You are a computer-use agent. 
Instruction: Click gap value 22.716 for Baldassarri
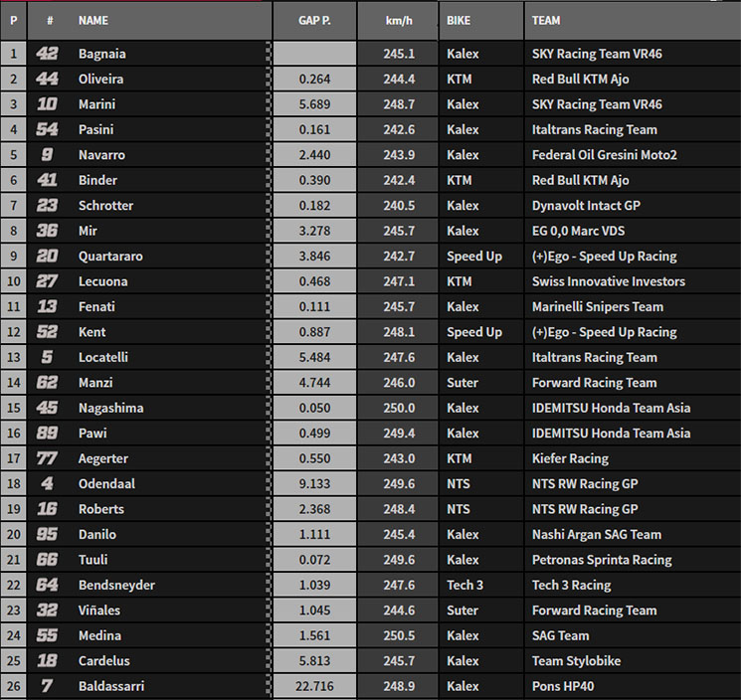pos(314,686)
